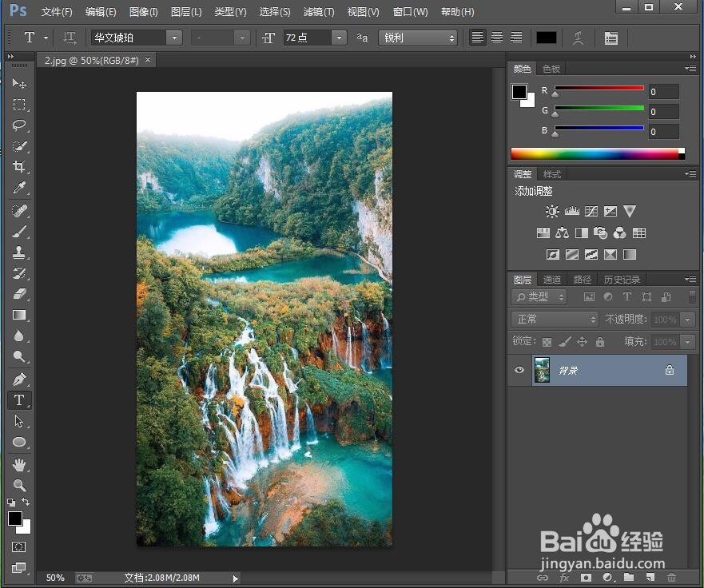Image resolution: width=704 pixels, height=588 pixels.
Task: Hide the 背景 layer visibility eye
Action: tap(519, 370)
